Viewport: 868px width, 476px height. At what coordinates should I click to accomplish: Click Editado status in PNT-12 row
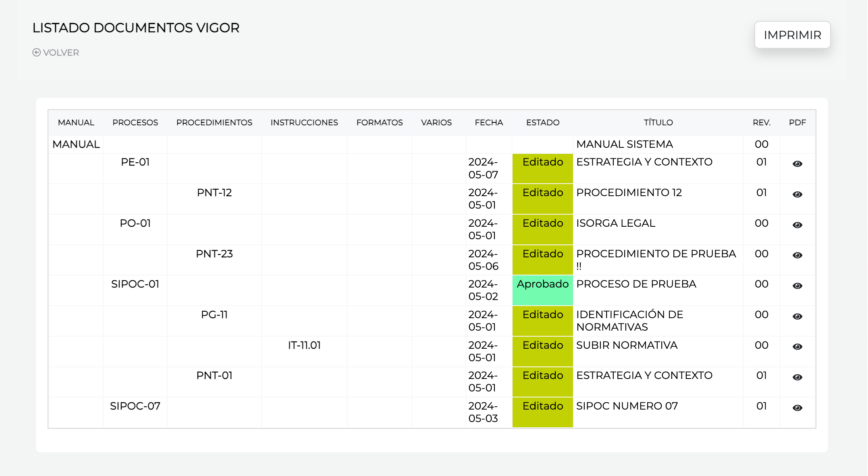543,199
